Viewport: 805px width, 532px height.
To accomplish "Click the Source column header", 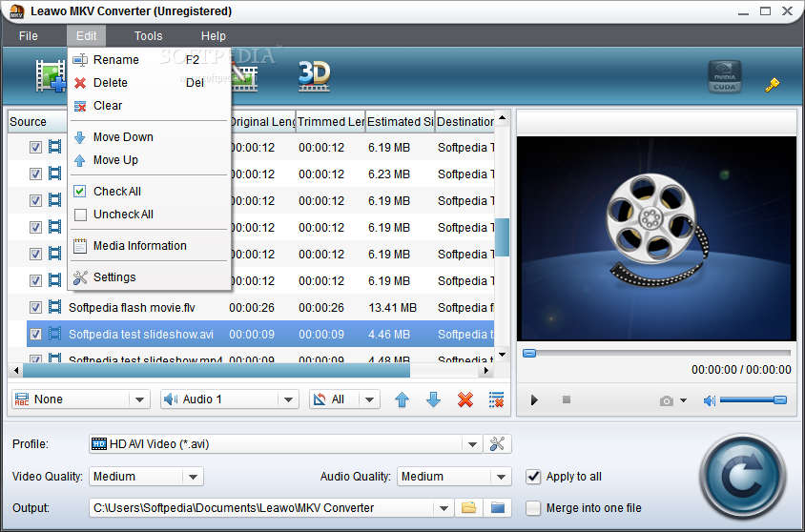I will click(x=37, y=122).
